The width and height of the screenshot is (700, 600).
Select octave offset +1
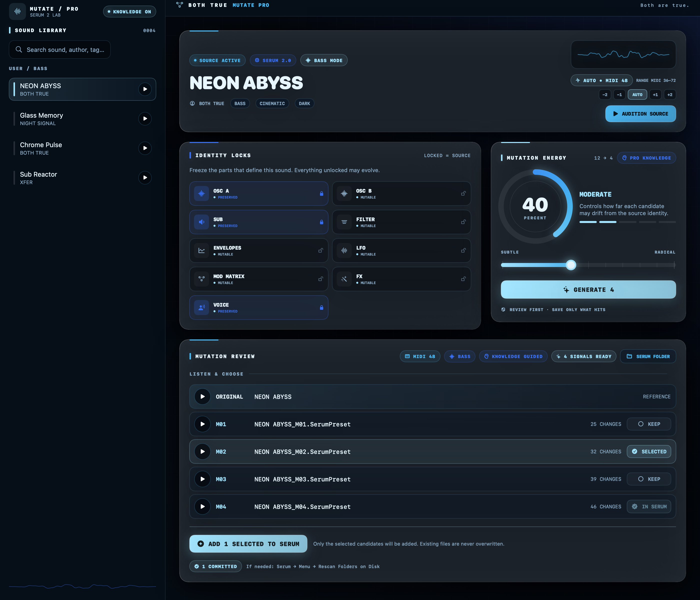click(655, 94)
